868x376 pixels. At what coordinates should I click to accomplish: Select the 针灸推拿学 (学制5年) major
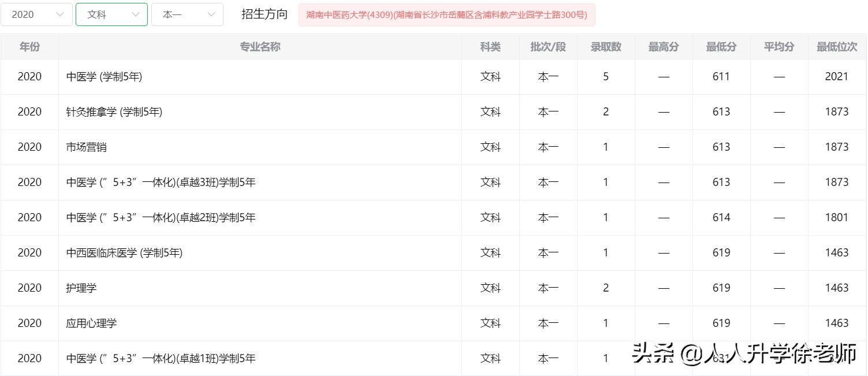pyautogui.click(x=114, y=112)
